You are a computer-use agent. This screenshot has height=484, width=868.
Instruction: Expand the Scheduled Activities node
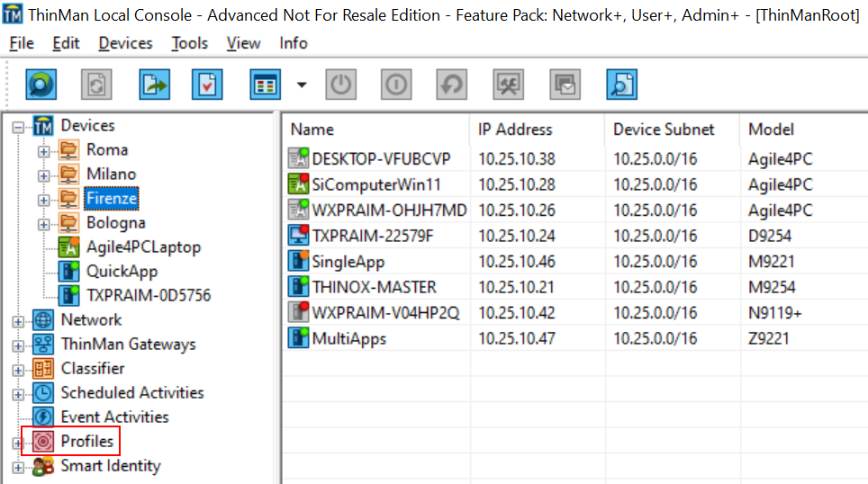tap(18, 395)
